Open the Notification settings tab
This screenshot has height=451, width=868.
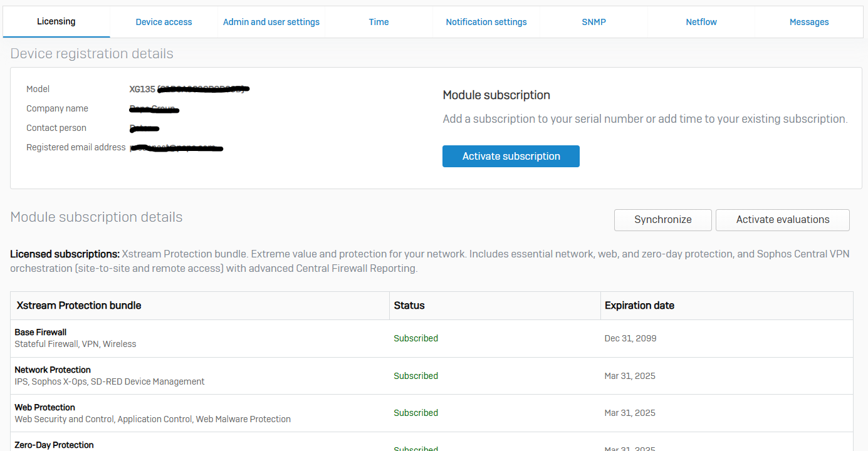pyautogui.click(x=486, y=22)
